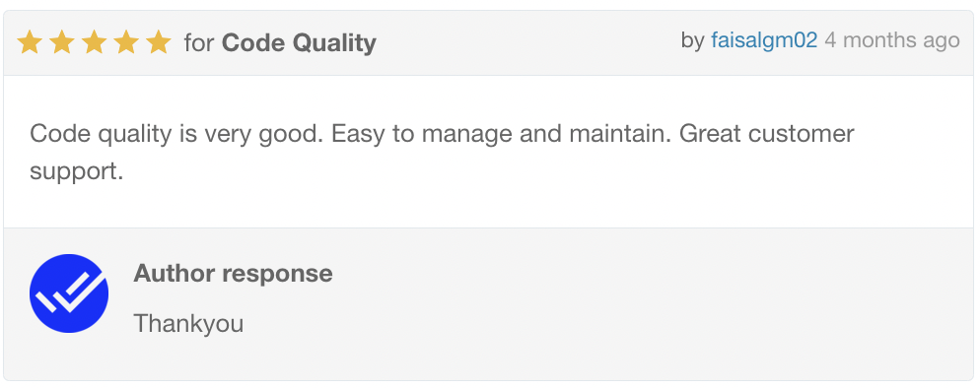Image resolution: width=980 pixels, height=388 pixels.
Task: Click the word "for" after the stars
Action: click(x=199, y=43)
